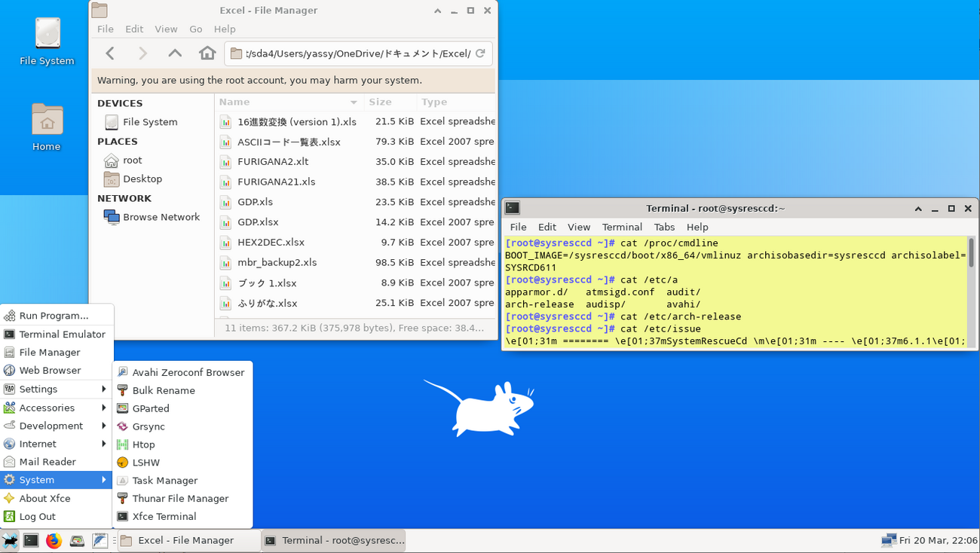Go to the parent folder with up arrow

[x=175, y=53]
